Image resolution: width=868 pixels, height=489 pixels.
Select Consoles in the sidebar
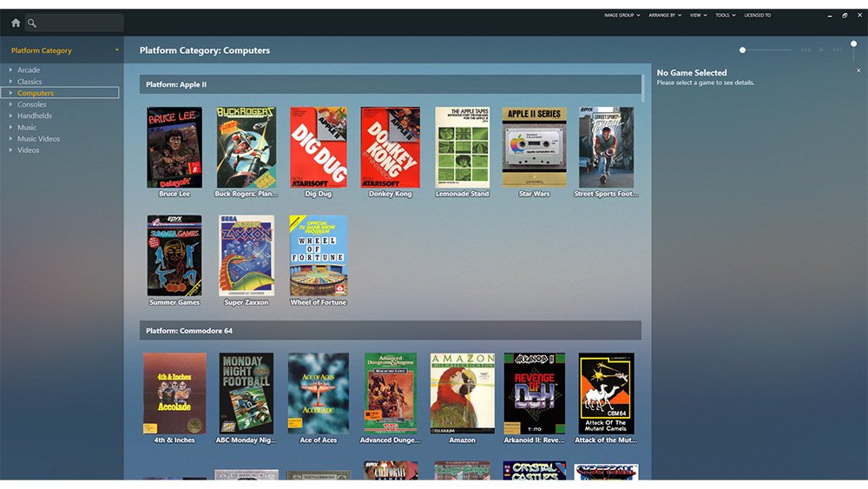pos(31,104)
